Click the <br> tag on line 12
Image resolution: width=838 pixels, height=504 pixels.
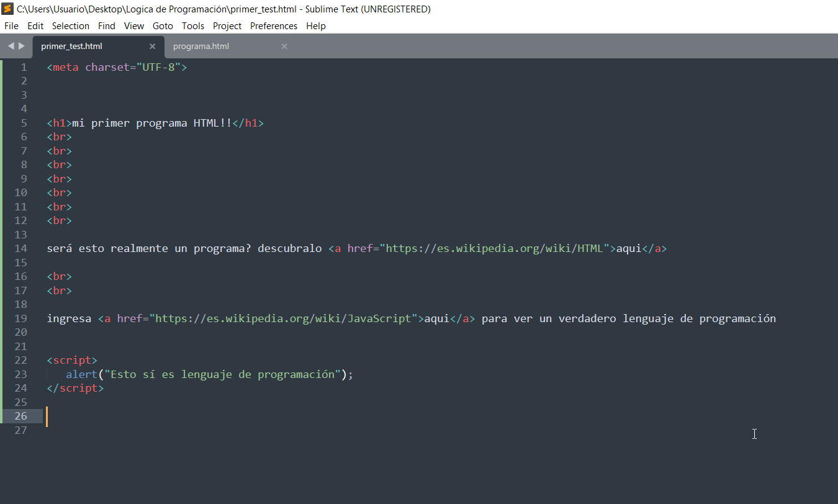[x=60, y=220]
